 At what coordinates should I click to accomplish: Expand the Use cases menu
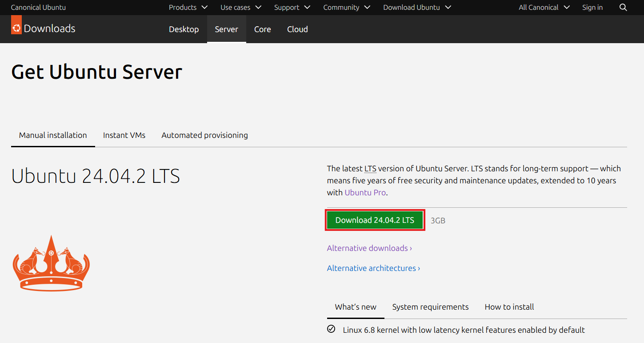tap(241, 8)
